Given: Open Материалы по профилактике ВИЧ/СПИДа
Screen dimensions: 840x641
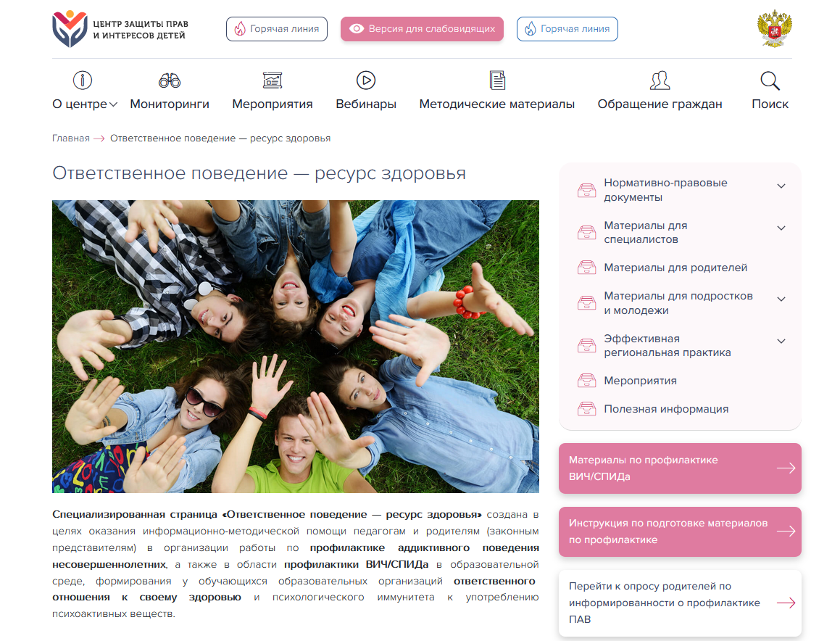Looking at the screenshot, I should tap(680, 468).
